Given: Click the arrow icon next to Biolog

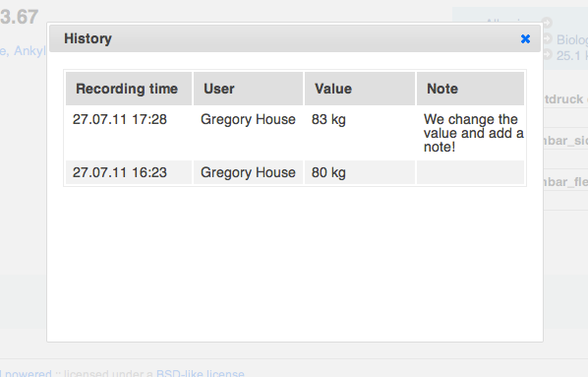Looking at the screenshot, I should click(x=547, y=38).
